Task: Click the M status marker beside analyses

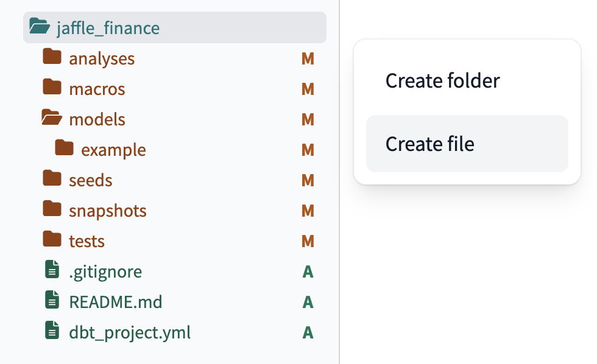Action: [308, 58]
